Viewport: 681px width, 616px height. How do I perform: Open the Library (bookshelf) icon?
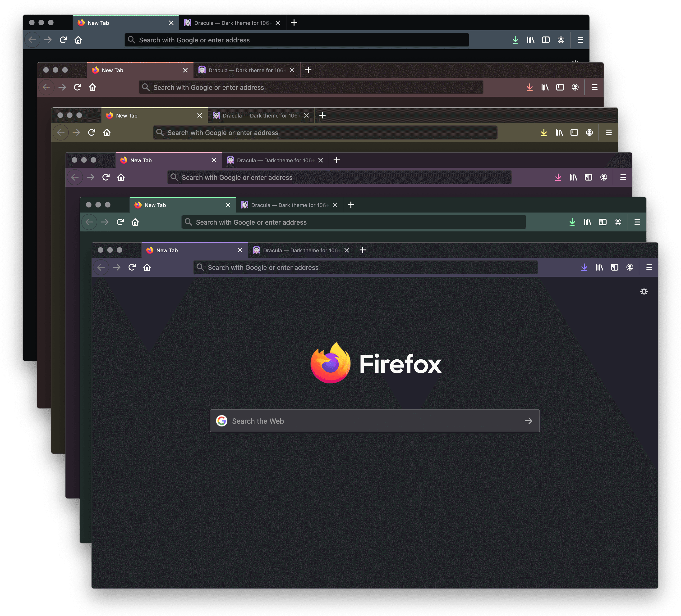pyautogui.click(x=599, y=267)
